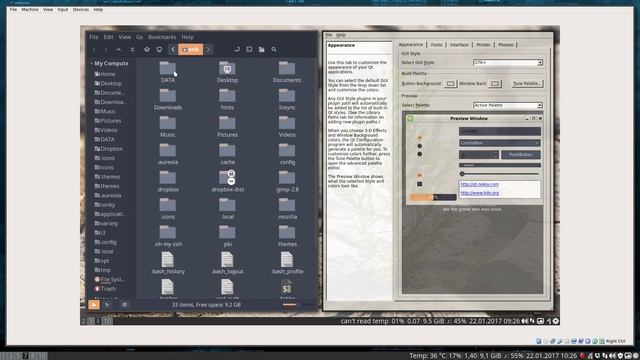Toggle the location entry toolbar icon
Image resolution: width=640 pixels, height=360 pixels.
(237, 49)
